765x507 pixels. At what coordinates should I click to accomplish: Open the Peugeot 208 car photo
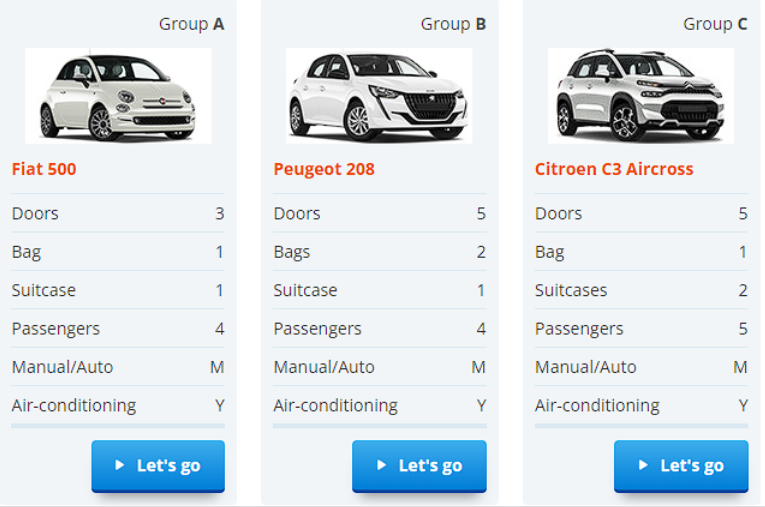[x=379, y=96]
